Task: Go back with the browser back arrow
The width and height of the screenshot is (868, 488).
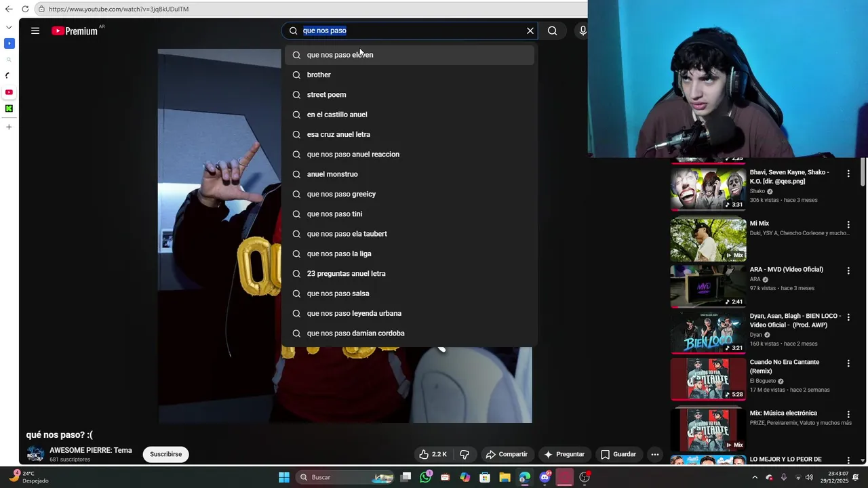Action: 9,9
